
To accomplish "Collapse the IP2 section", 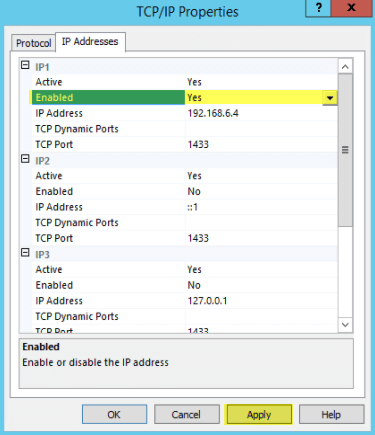I will [25, 159].
